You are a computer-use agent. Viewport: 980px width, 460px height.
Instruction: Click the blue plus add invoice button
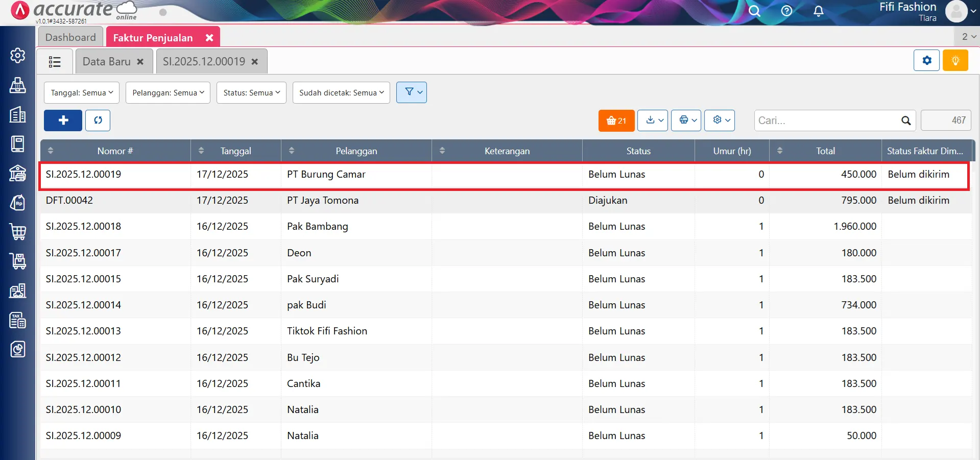[63, 120]
